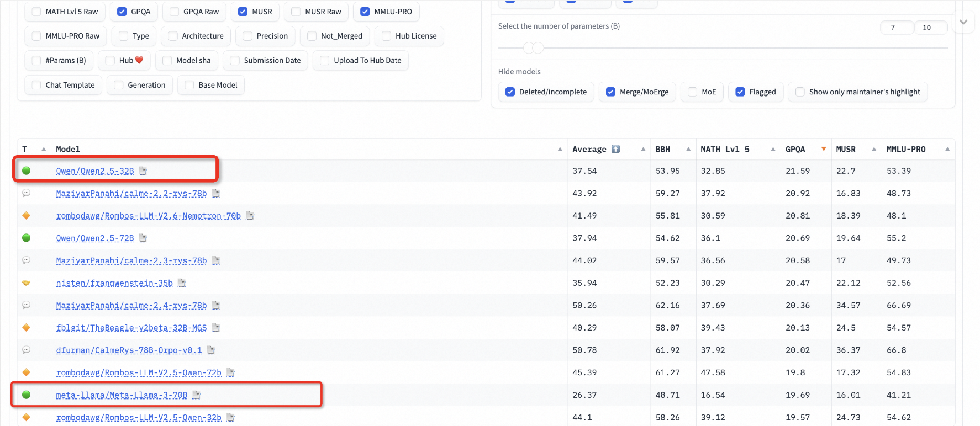Screen dimensions: 980x426
Task: Collapse the panel with the chevron button
Action: 963,22
